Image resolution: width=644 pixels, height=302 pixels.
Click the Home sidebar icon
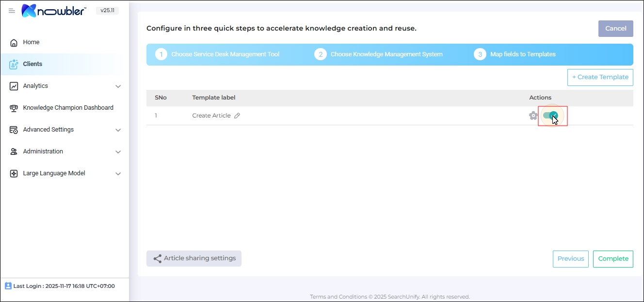coord(14,43)
